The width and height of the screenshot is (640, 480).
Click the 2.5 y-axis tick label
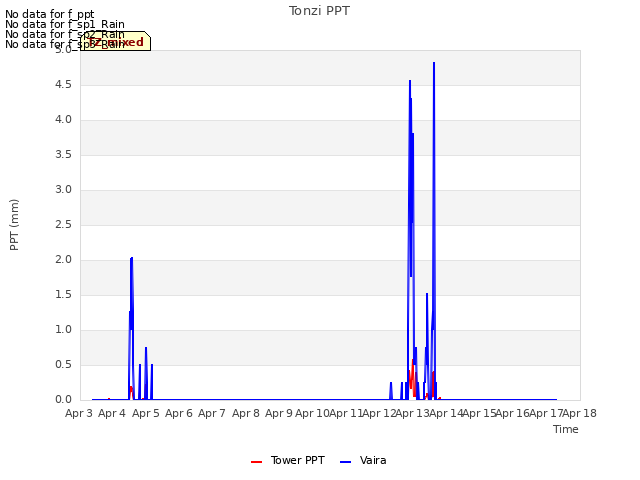click(x=63, y=224)
